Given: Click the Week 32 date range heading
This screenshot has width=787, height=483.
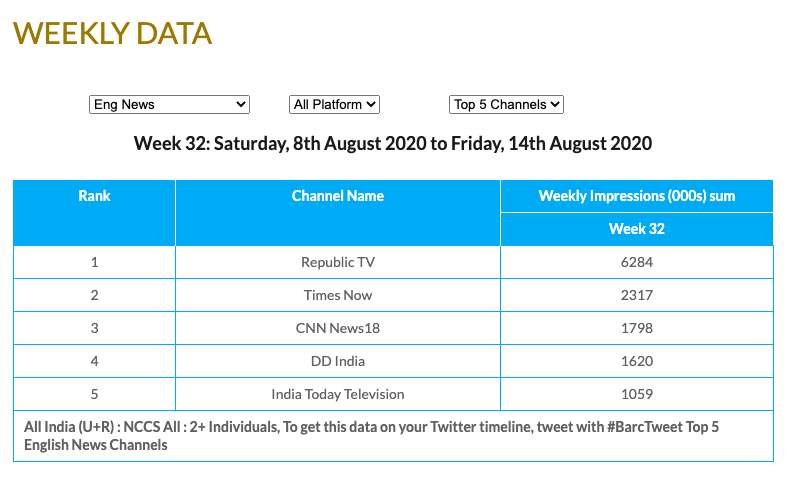Looking at the screenshot, I should [x=393, y=144].
